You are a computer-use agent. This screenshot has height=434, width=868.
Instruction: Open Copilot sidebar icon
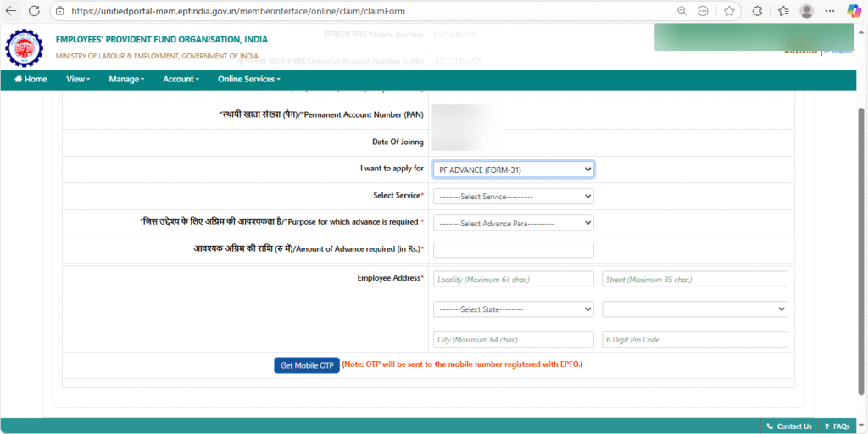(854, 10)
